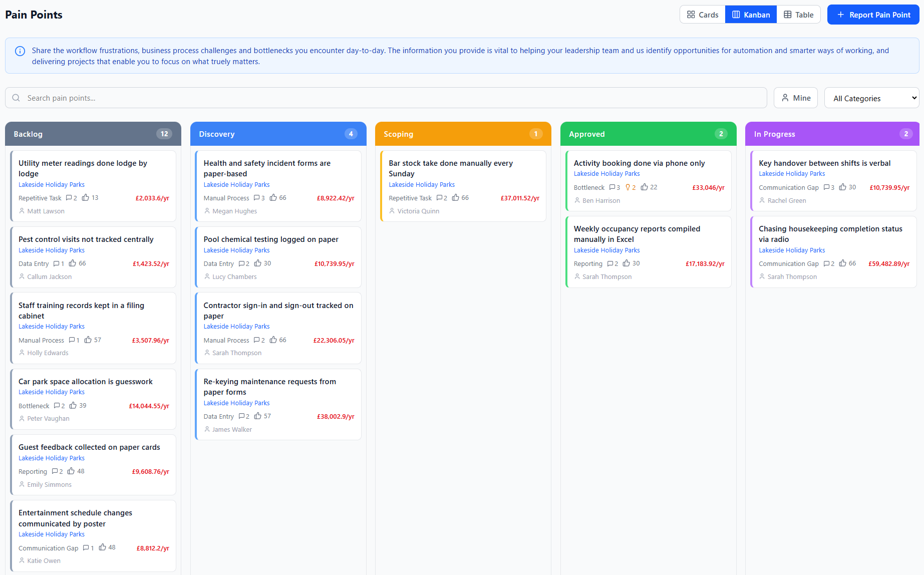Click the info icon in the banner
Screen dimensions: 924x575
pos(20,51)
